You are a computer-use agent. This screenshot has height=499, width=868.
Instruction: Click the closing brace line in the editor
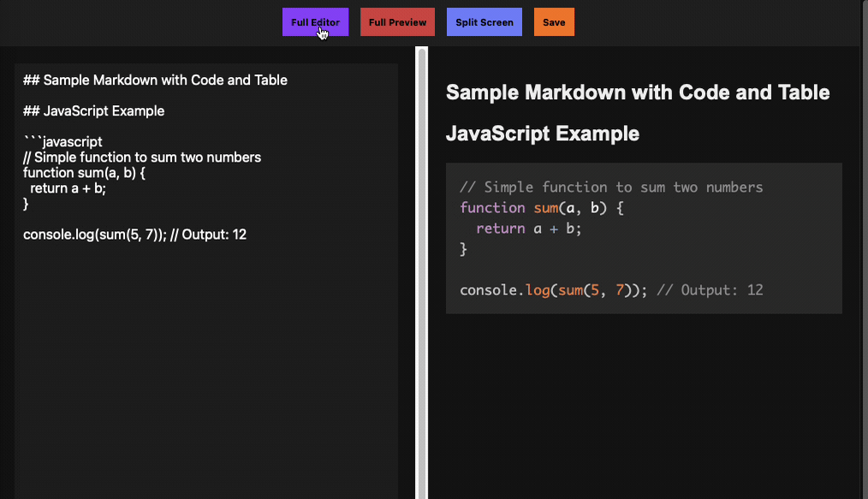26,204
